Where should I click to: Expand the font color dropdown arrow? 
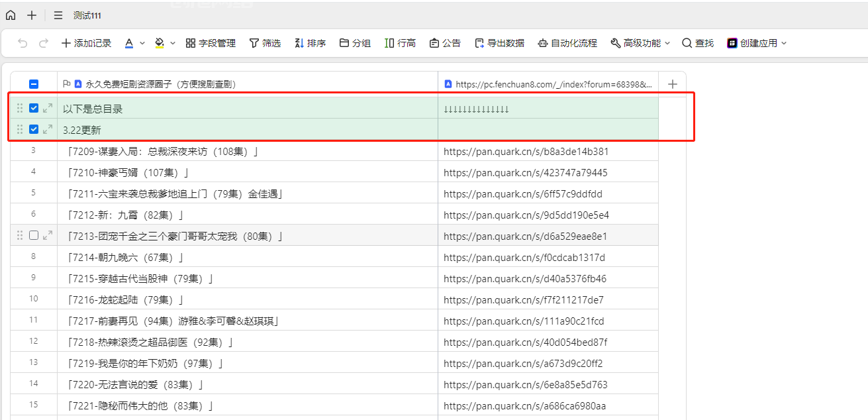(x=142, y=43)
